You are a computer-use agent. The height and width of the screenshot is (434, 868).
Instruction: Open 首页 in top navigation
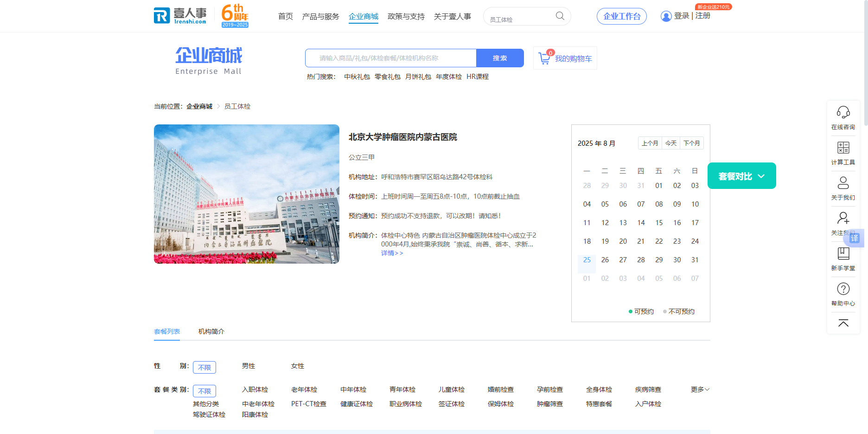(286, 16)
